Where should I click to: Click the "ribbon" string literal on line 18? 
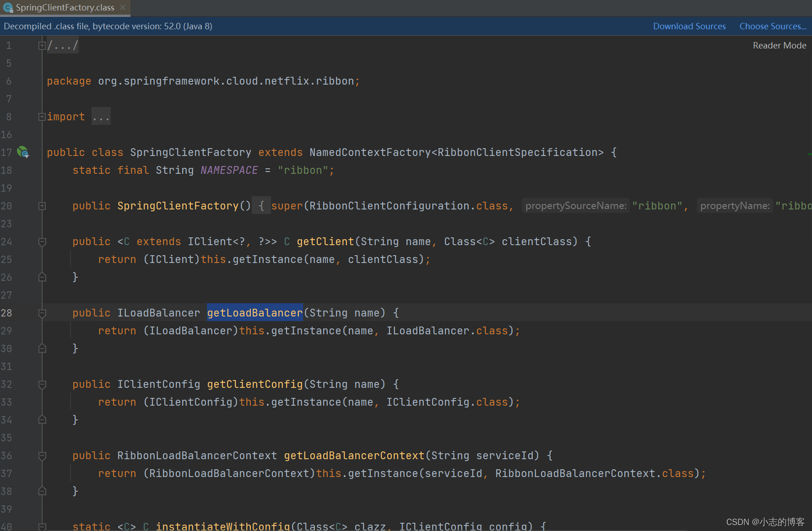[303, 170]
